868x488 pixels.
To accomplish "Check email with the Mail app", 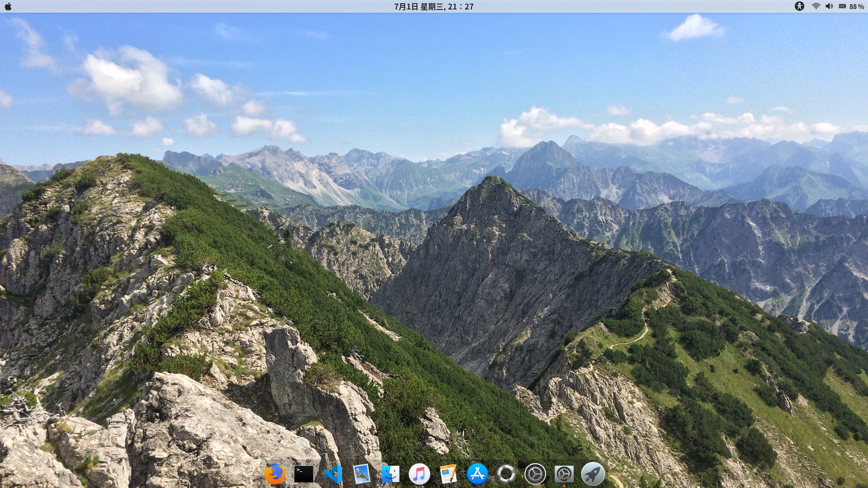I will (361, 474).
